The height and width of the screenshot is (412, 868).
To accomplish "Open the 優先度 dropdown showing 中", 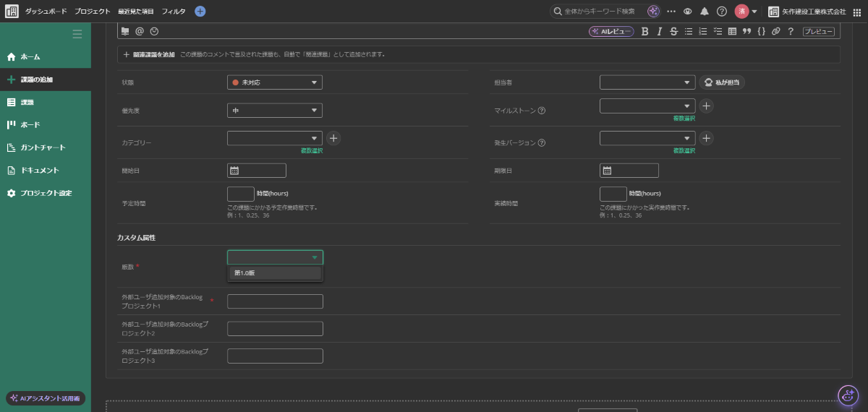I will [x=275, y=110].
